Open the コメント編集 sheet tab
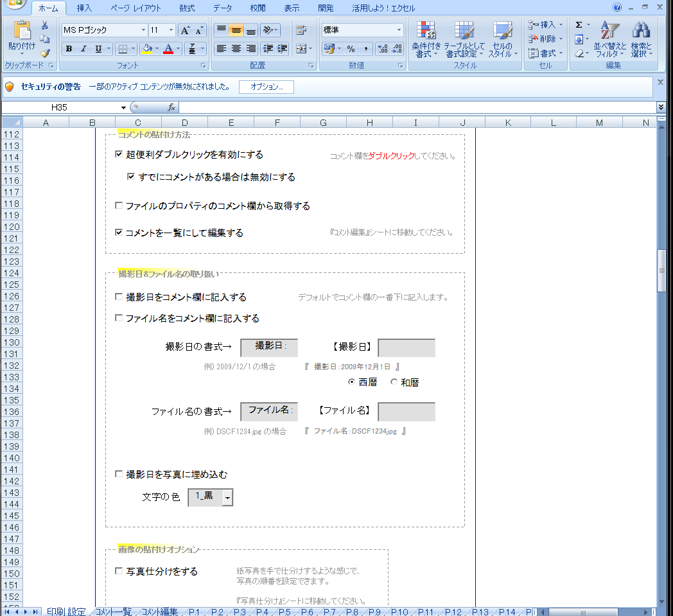673x616 pixels. pos(159,612)
